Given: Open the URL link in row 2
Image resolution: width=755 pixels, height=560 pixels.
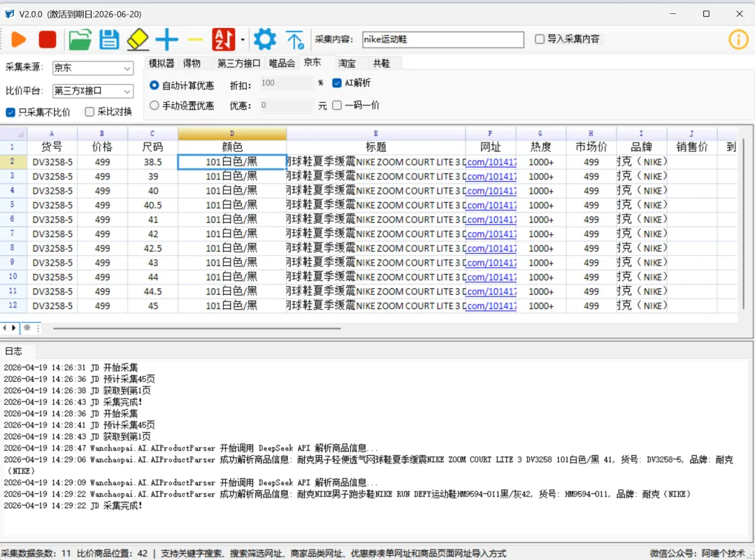Looking at the screenshot, I should pos(491,162).
